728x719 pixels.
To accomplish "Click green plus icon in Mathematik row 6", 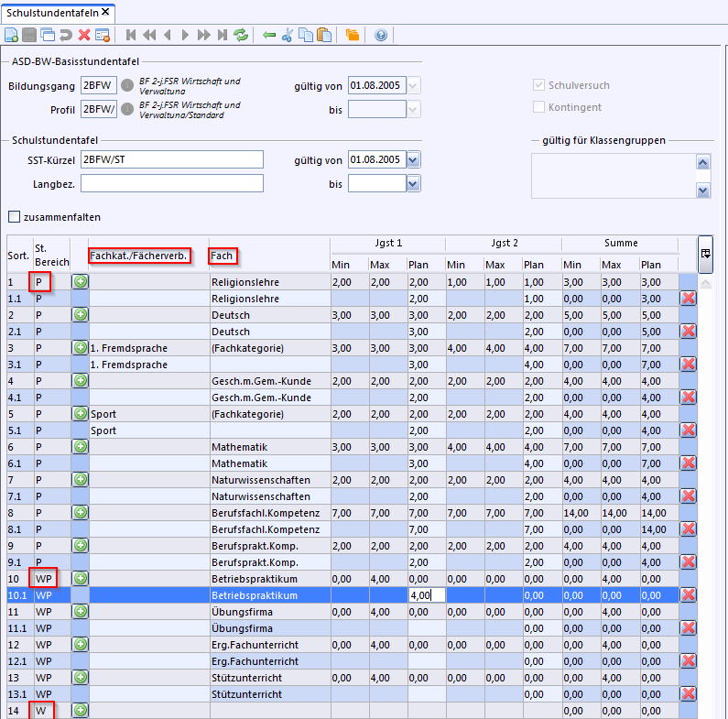I will pyautogui.click(x=81, y=446).
